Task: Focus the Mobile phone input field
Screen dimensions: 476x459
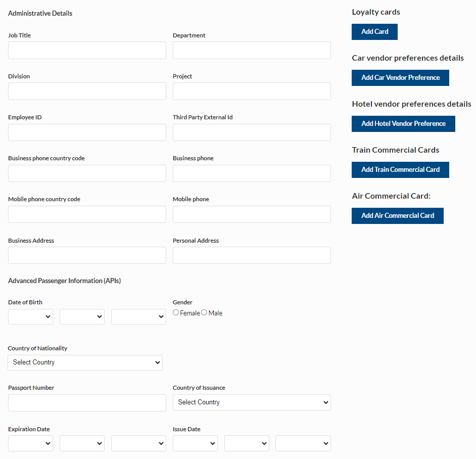Action: click(x=252, y=214)
